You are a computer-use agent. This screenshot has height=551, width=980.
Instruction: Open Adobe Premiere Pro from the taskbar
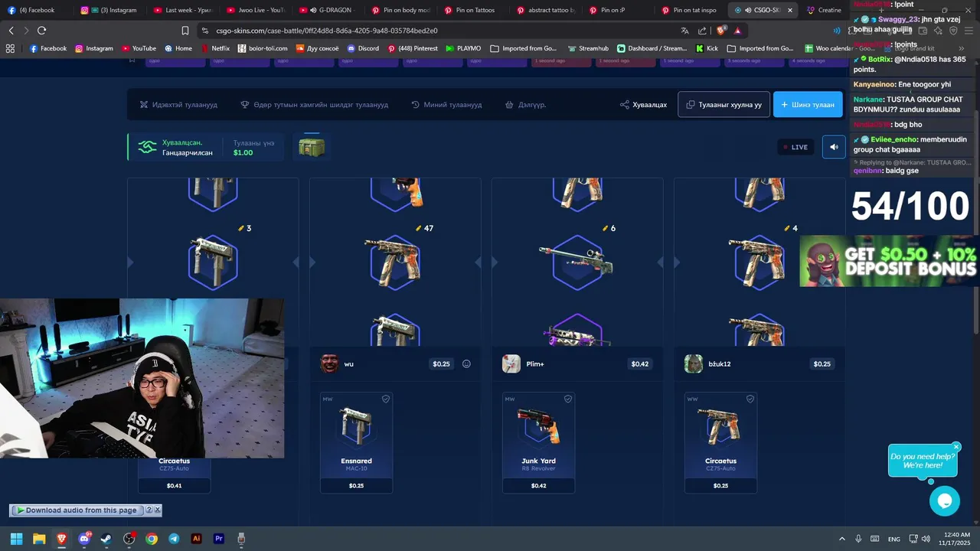pyautogui.click(x=219, y=539)
